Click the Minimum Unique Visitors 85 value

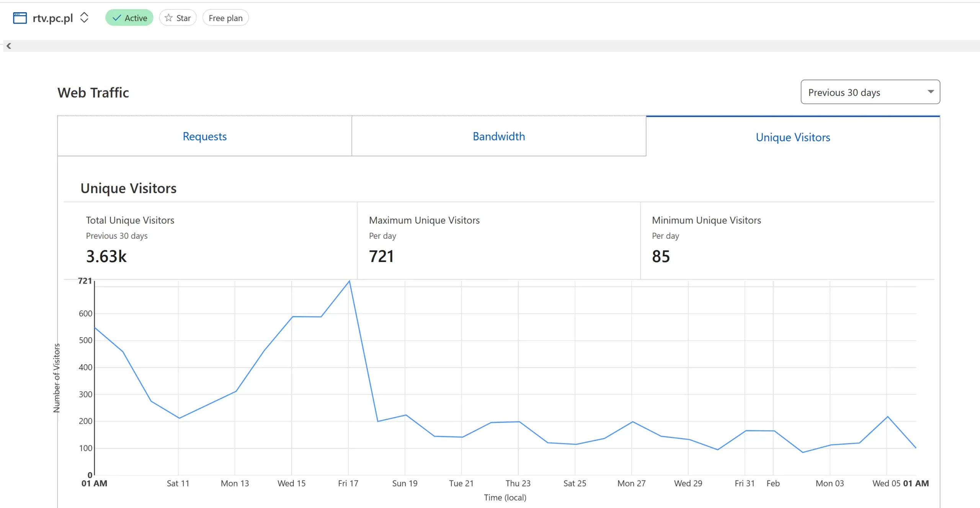pos(661,256)
